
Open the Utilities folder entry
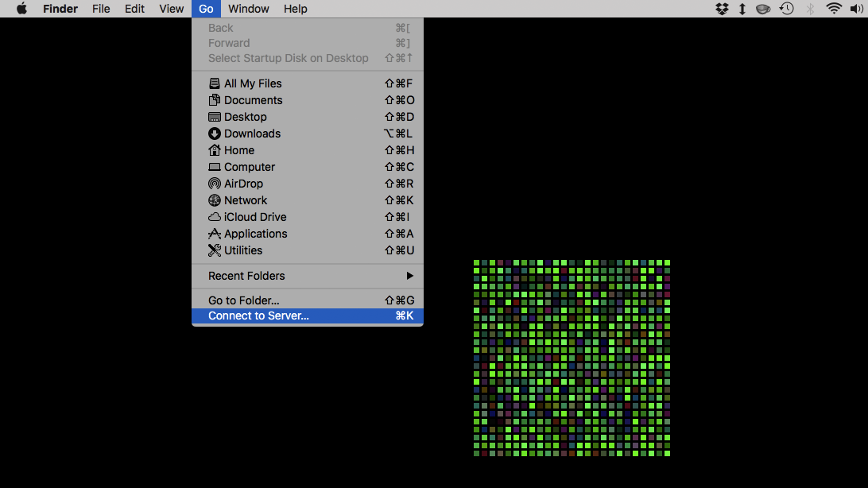point(242,250)
